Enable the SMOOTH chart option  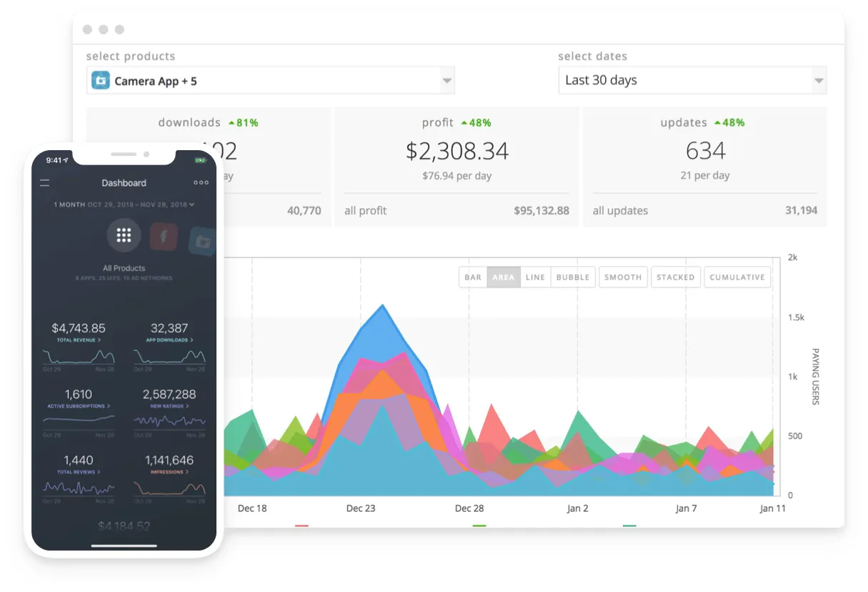point(623,277)
